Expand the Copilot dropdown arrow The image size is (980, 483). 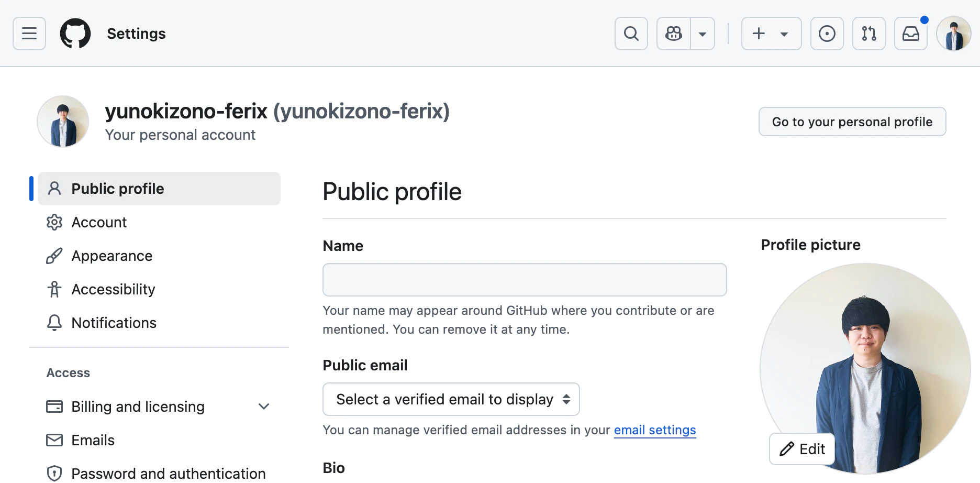click(x=703, y=34)
